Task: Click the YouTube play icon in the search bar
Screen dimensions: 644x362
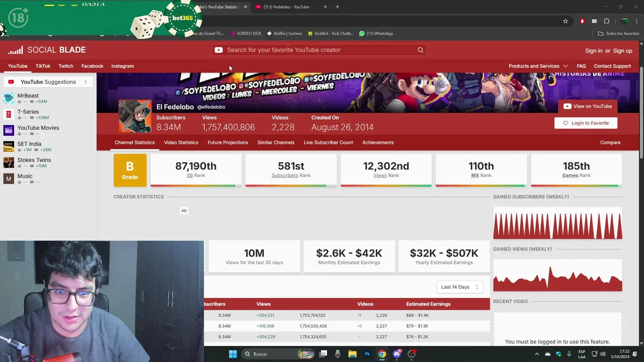Action: tap(219, 50)
